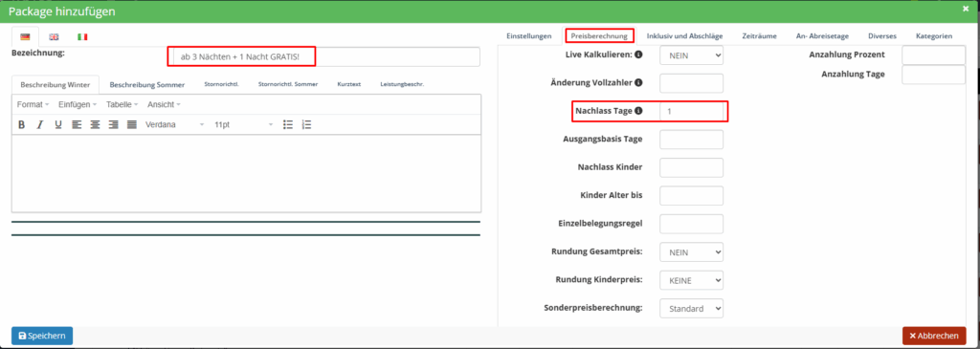Click the Anzahlung Tage input field

[x=934, y=75]
